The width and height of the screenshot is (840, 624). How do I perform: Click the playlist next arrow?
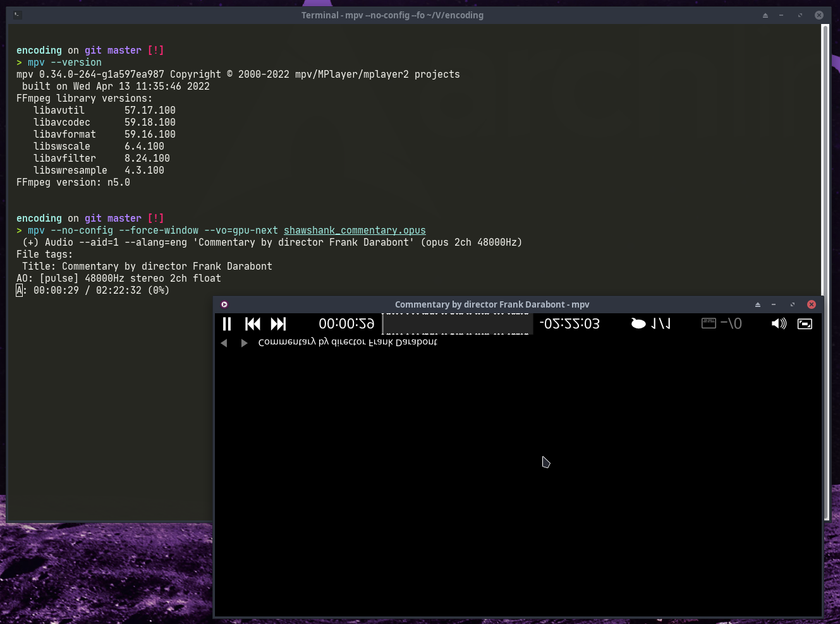click(x=244, y=342)
